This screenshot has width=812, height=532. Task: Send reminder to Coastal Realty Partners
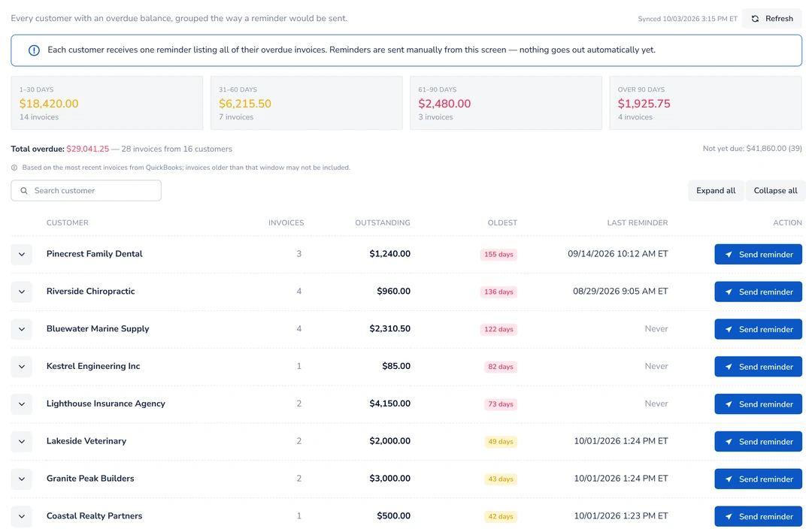758,516
